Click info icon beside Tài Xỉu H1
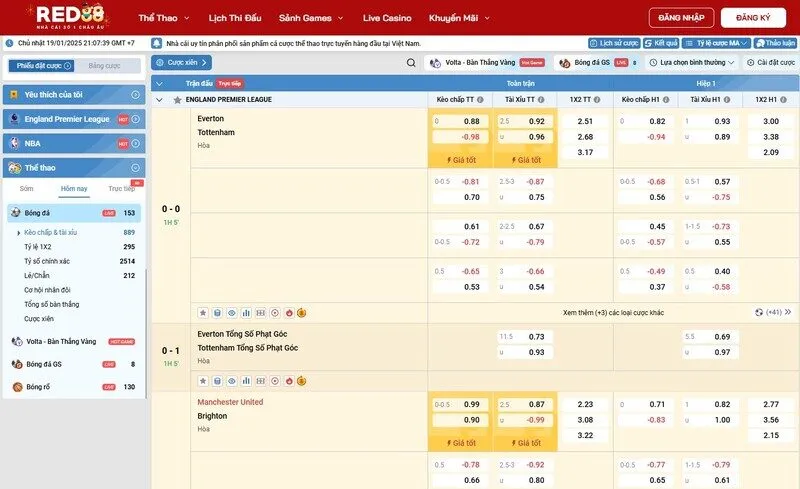The image size is (800, 489). pyautogui.click(x=727, y=100)
